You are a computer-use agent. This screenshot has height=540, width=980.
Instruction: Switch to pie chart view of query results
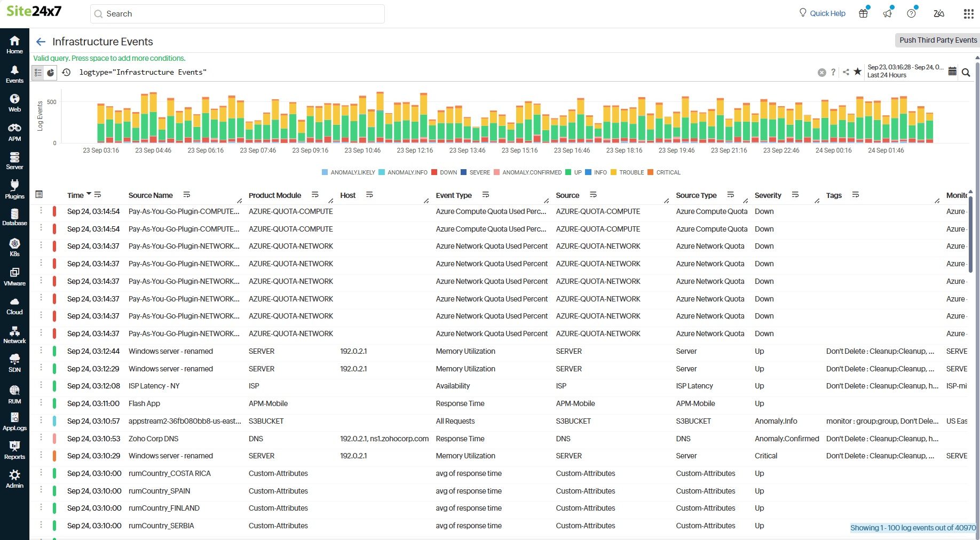tap(50, 72)
